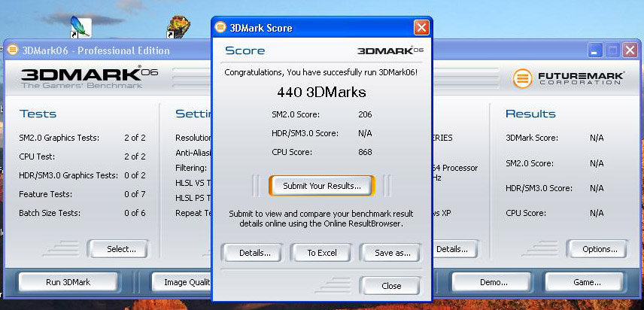This screenshot has width=644, height=310.
Task: Click Submit Your Results button
Action: click(322, 186)
